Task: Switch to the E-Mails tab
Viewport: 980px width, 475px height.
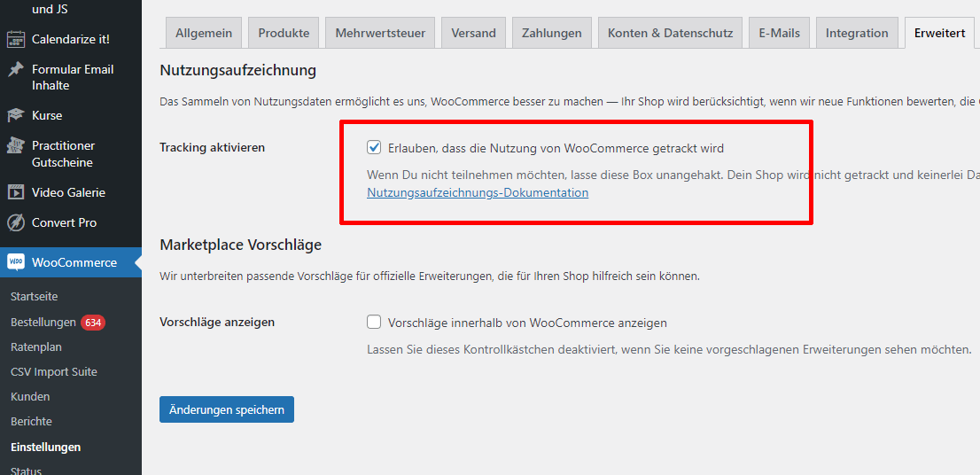Action: 780,33
